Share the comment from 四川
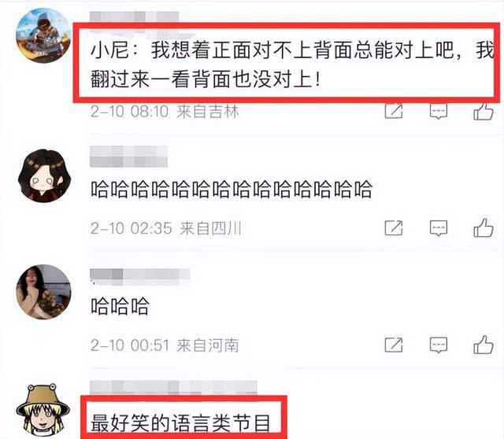 pyautogui.click(x=394, y=228)
